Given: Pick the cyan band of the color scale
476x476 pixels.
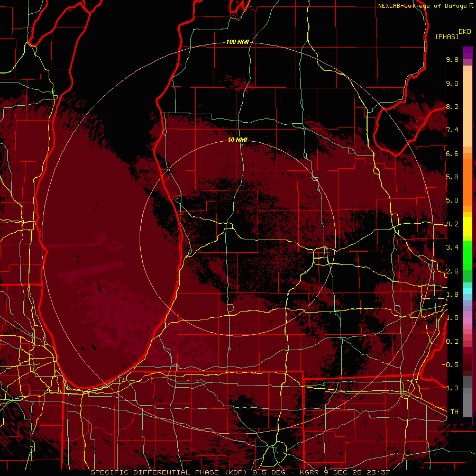Looking at the screenshot, I should [x=467, y=291].
